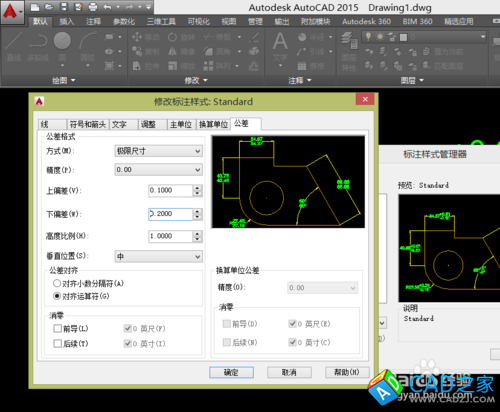The image size is (500, 412).
Task: Switch to the 换算单位 tab
Action: click(x=213, y=124)
